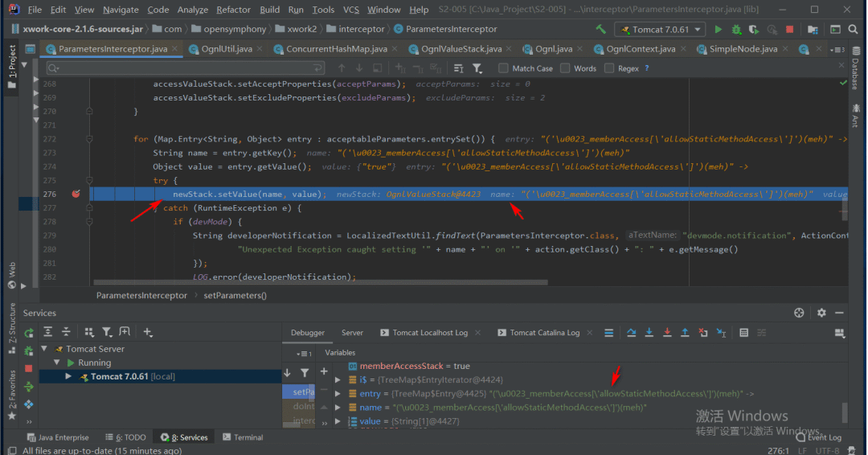Click New Watch plus icon in Variables
This screenshot has height=455, width=868.
324,371
